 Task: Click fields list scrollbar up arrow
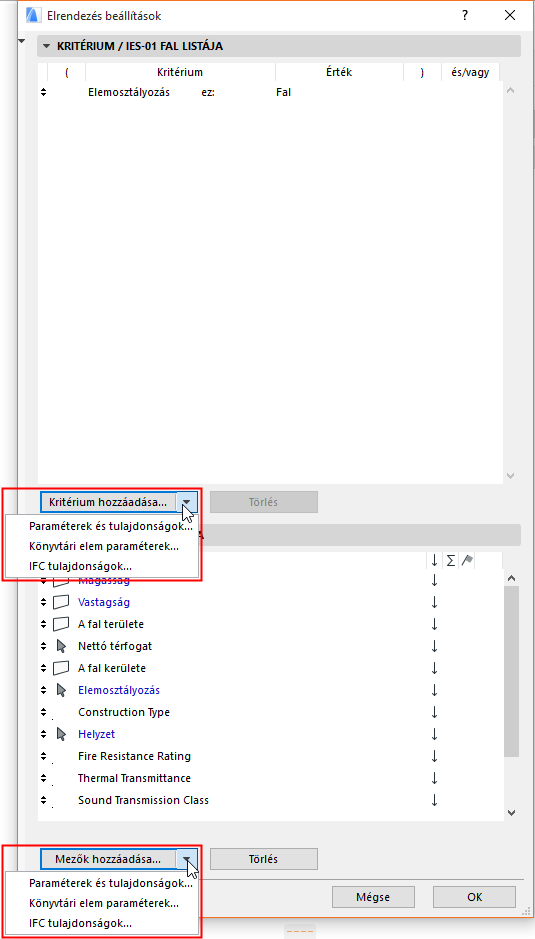511,578
